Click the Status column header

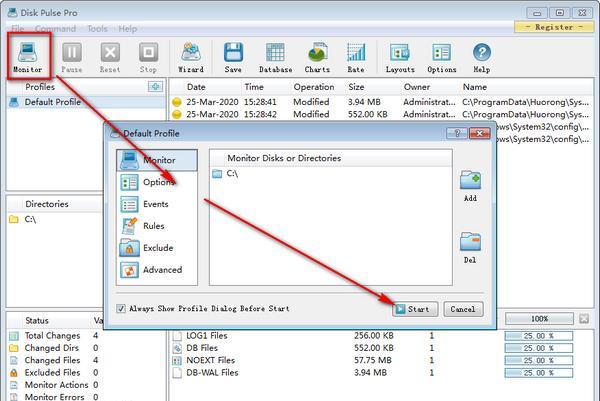[x=37, y=320]
